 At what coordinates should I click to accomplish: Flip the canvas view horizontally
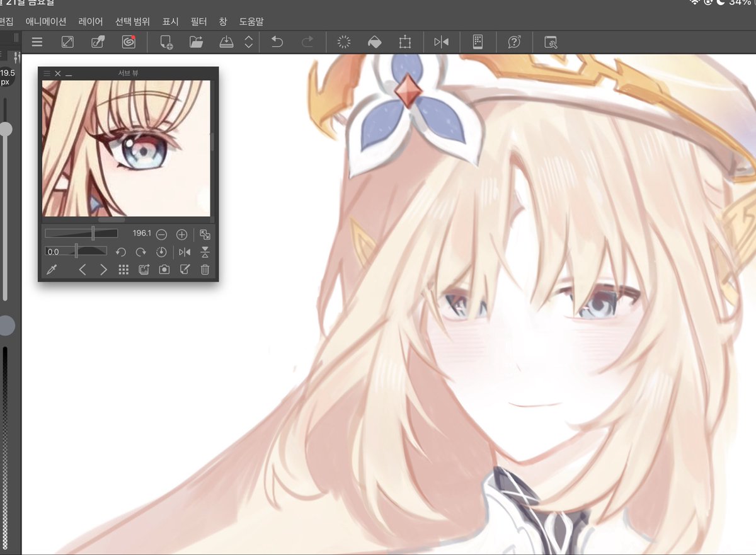point(442,42)
